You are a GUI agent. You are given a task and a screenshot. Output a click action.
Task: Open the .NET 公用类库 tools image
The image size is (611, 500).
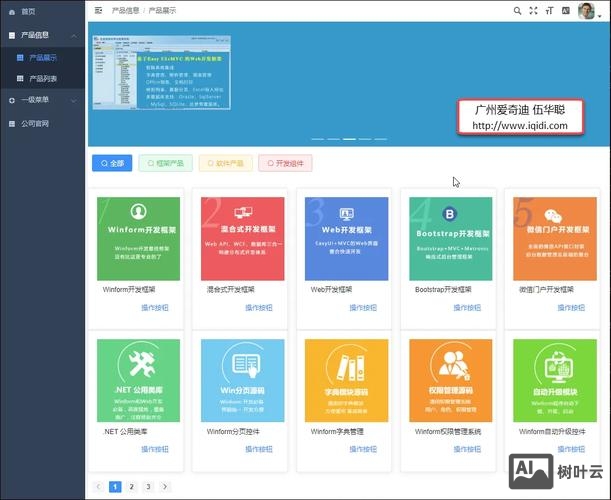pos(138,380)
